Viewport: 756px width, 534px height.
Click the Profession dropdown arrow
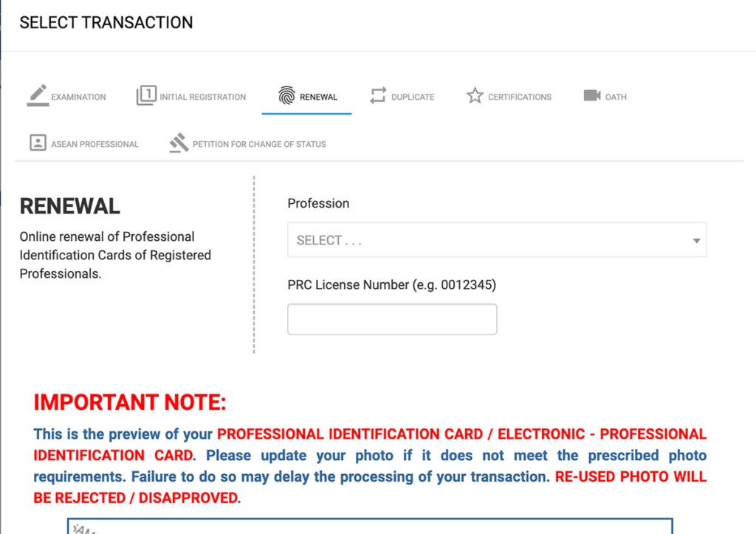pyautogui.click(x=695, y=241)
